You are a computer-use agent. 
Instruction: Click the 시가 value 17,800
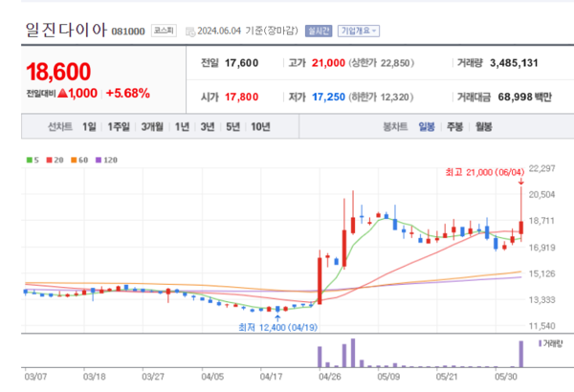click(242, 97)
